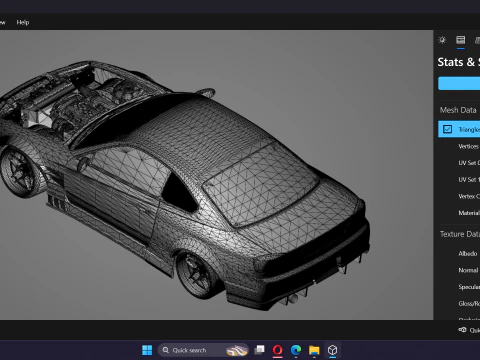The width and height of the screenshot is (480, 360).
Task: Open Opera browser from the taskbar
Action: coord(277,350)
